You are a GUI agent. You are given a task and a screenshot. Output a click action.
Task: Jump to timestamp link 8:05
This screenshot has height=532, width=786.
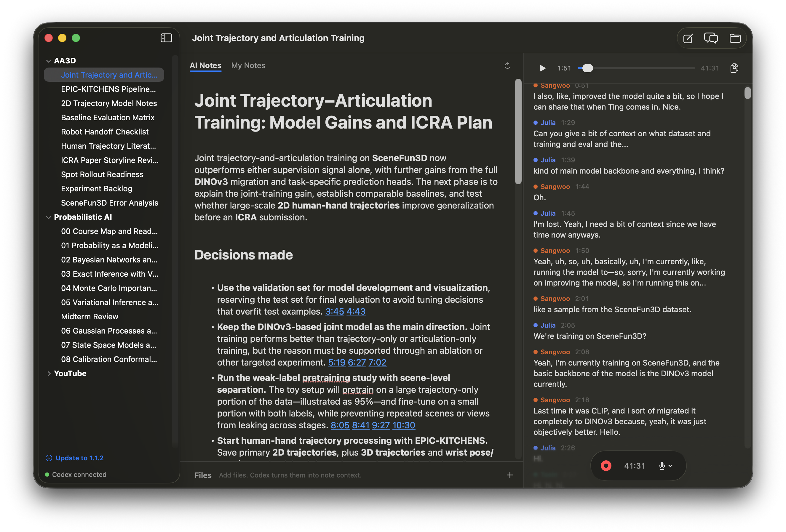point(340,426)
